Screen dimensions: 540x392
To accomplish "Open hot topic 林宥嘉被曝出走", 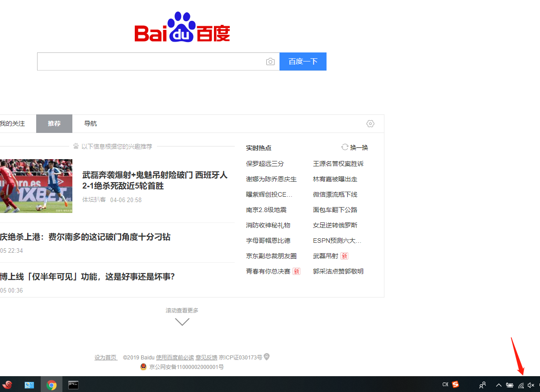I will point(335,179).
